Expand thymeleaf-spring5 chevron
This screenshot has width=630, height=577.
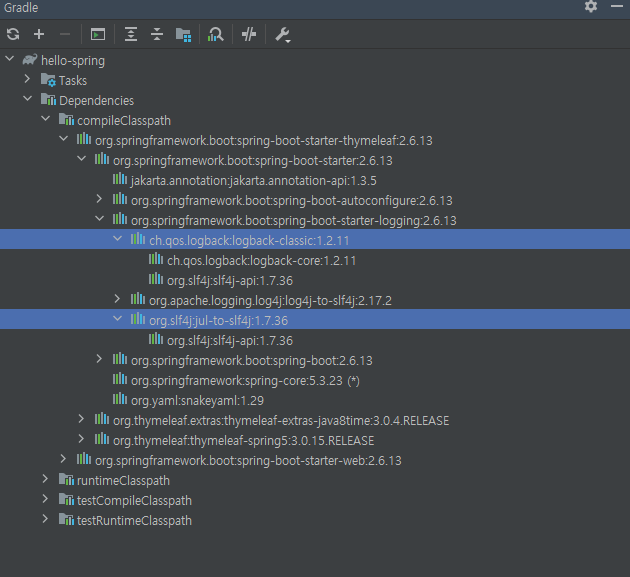click(x=81, y=439)
